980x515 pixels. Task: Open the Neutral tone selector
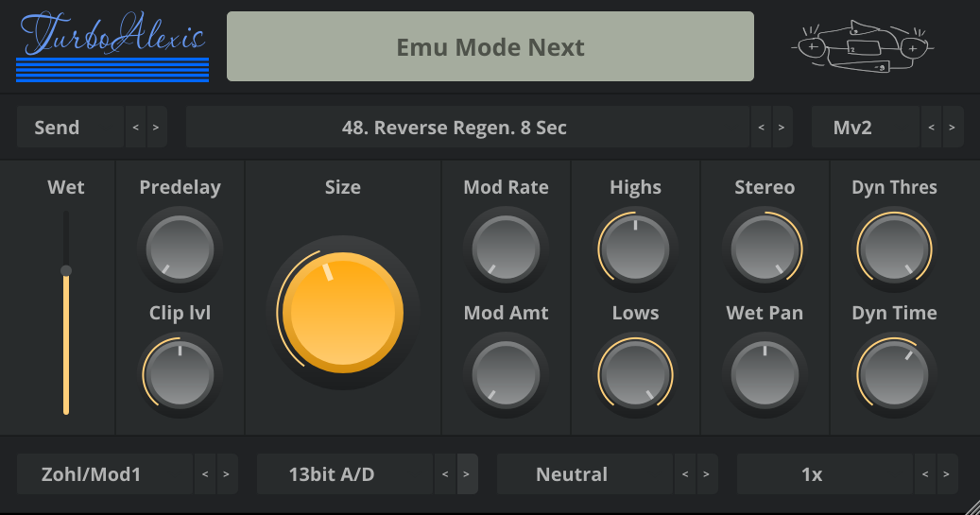click(x=584, y=474)
